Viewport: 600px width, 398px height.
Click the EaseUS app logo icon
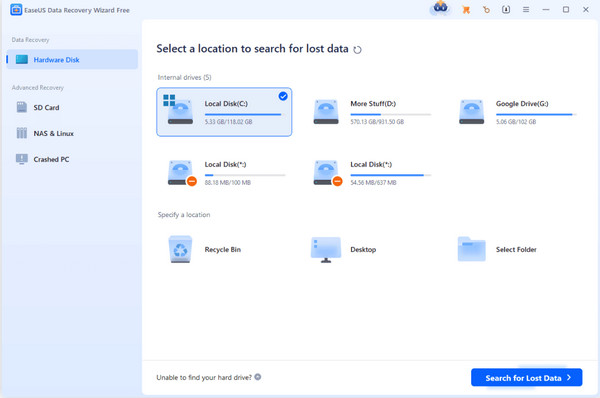click(16, 10)
